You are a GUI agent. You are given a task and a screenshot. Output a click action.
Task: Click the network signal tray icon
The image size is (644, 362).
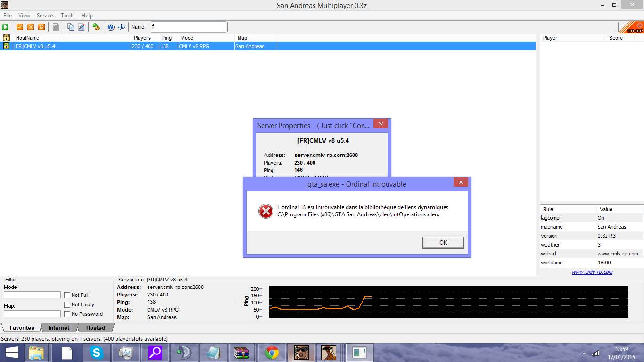[x=595, y=353]
